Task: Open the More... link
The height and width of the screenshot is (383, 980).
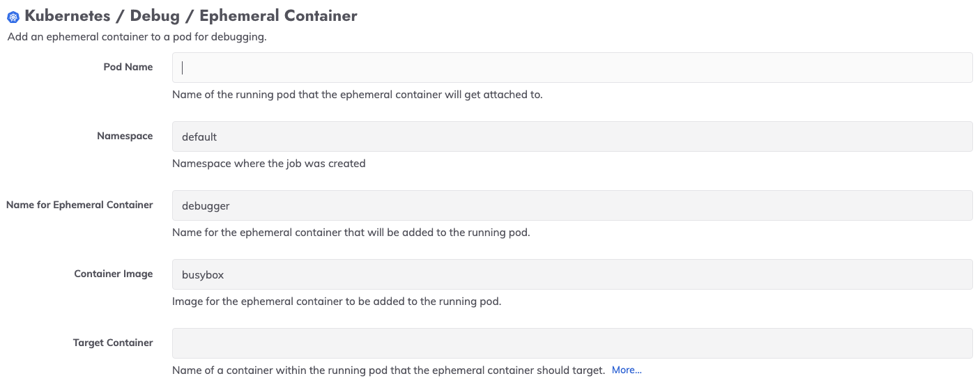Action: pyautogui.click(x=627, y=370)
